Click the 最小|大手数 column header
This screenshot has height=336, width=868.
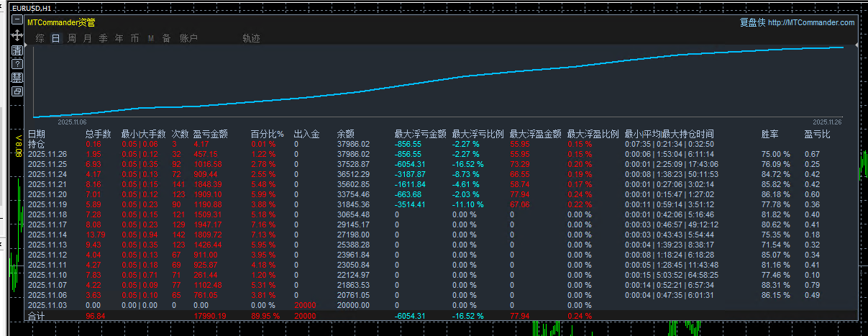click(144, 134)
